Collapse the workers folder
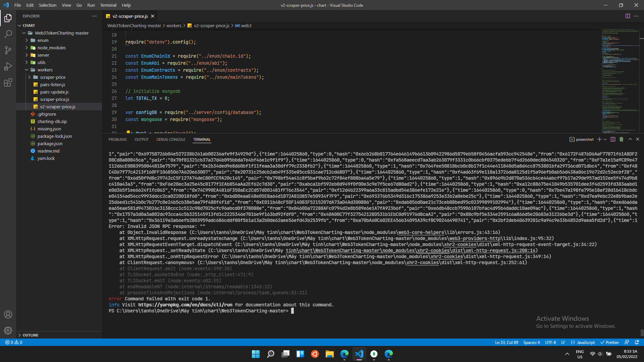 click(x=59, y=70)
